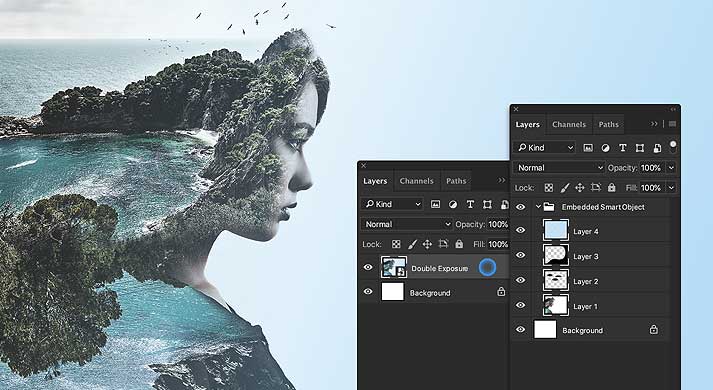Lock transparent pixels in Double Exposure panel
Viewport: 713px width, 390px height.
pos(396,245)
